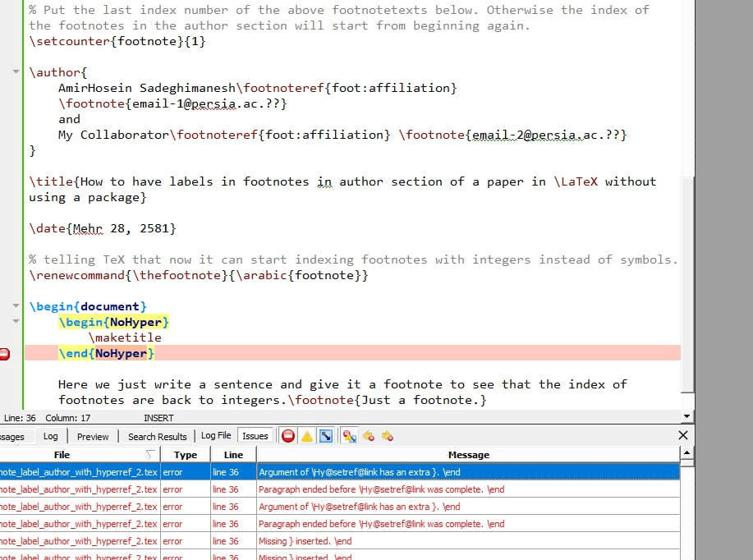Click the show-only-current-file issues filter icon
Image resolution: width=753 pixels, height=560 pixels.
pyautogui.click(x=348, y=436)
